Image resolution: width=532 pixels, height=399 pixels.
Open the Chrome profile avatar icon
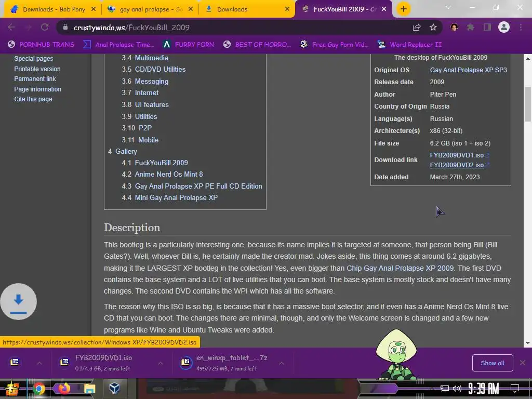(x=504, y=27)
